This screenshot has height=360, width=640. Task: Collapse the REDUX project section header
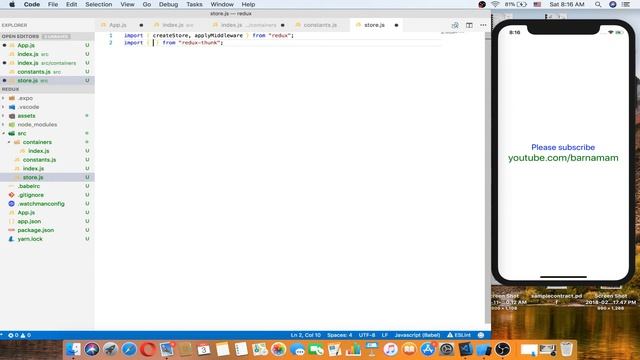coord(47,89)
